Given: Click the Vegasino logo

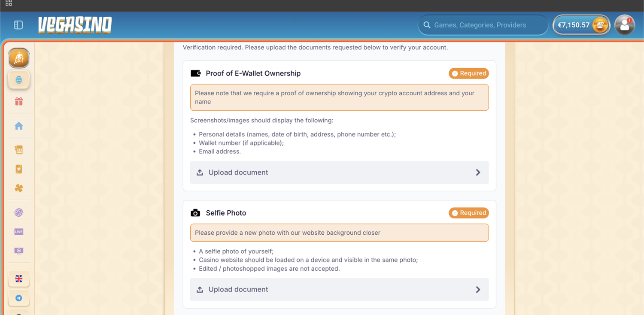Looking at the screenshot, I should click(75, 25).
